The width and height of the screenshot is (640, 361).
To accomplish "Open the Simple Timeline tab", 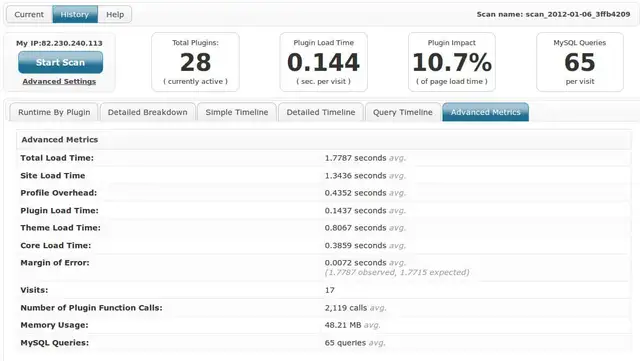I will tap(237, 112).
